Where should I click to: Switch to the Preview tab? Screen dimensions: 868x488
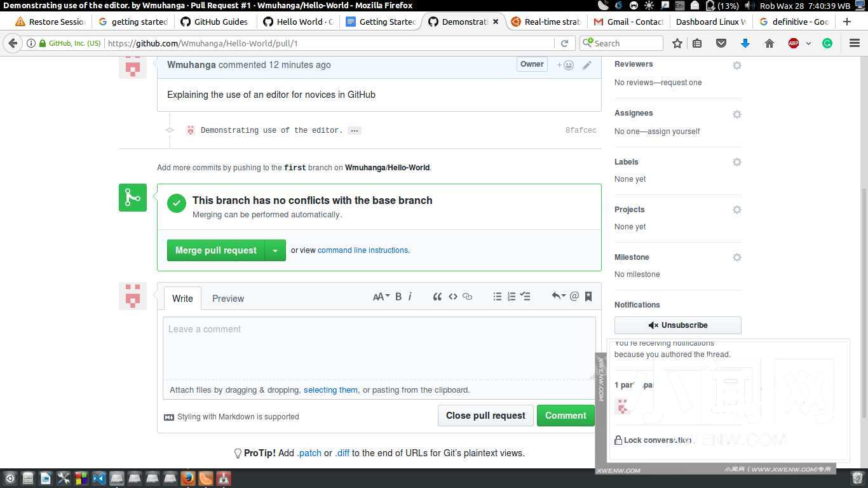click(x=228, y=299)
